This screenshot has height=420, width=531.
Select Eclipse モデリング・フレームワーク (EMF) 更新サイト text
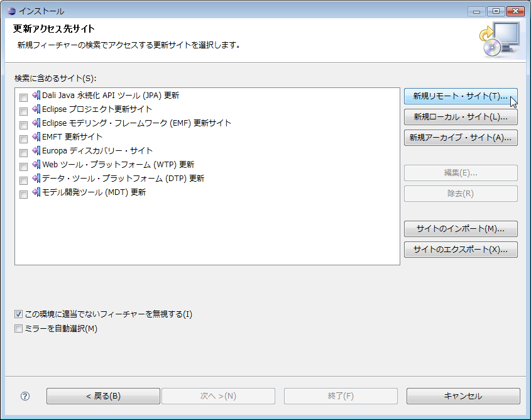[x=136, y=123]
